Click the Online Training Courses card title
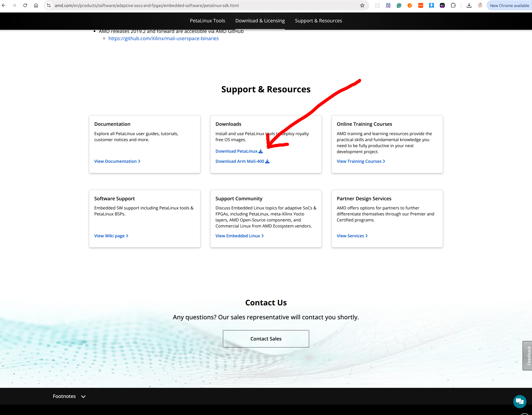The image size is (532, 415). click(x=364, y=124)
